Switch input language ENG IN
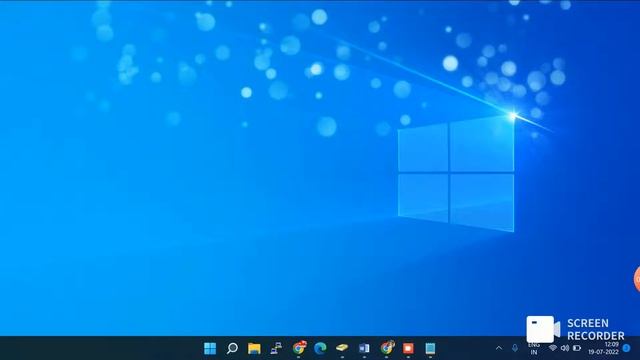Screen dimensions: 640x360 [x=534, y=348]
